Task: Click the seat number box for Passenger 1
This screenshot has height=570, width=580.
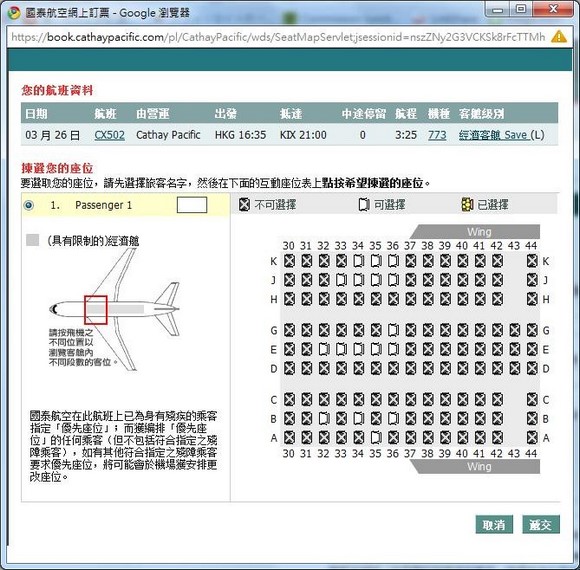Action: (192, 205)
